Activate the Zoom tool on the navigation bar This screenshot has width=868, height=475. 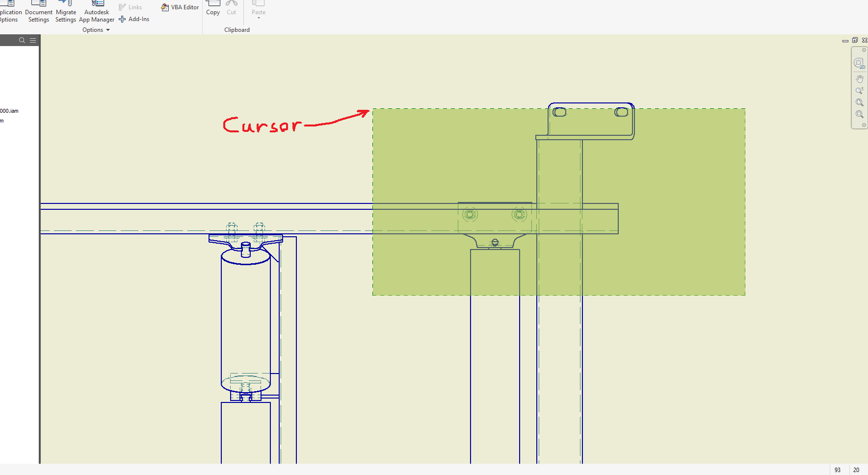click(860, 90)
